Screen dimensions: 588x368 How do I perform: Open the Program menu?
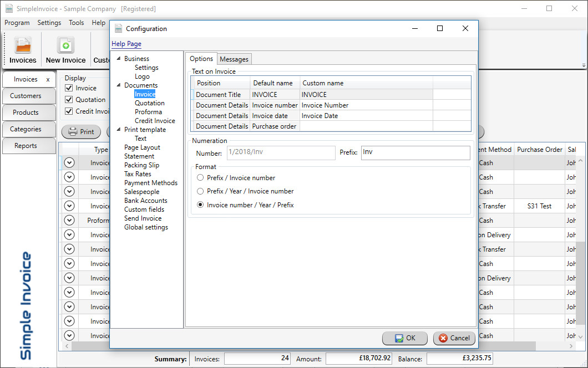[17, 23]
